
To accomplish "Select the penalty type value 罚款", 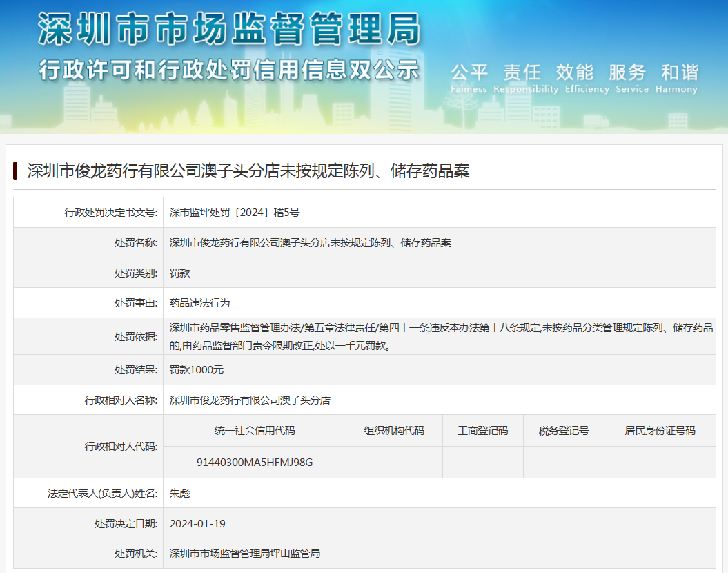I will pos(179,273).
